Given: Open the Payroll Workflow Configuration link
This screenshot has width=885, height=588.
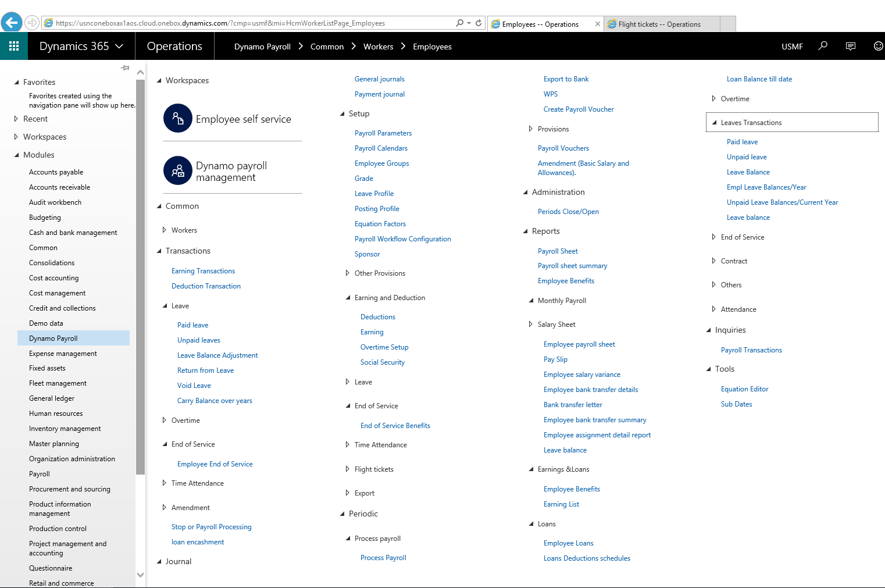Looking at the screenshot, I should (402, 239).
